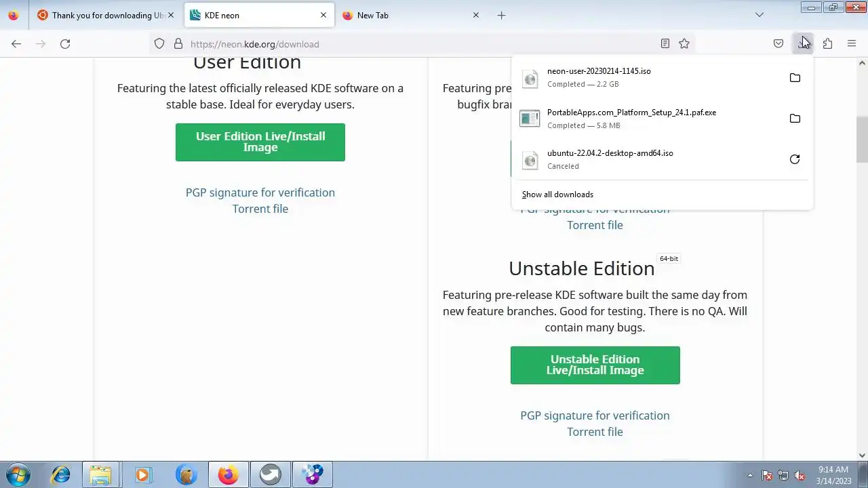
Task: Open User Edition Torrent file link
Action: pyautogui.click(x=260, y=209)
